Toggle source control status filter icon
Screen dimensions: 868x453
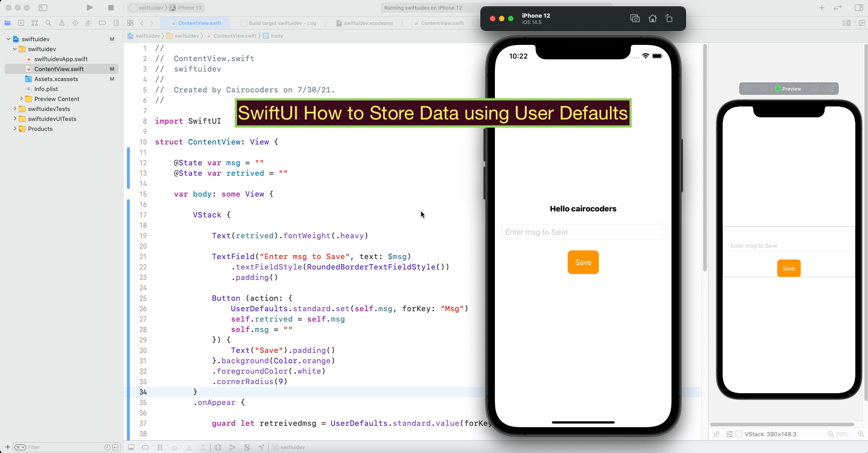(x=115, y=447)
